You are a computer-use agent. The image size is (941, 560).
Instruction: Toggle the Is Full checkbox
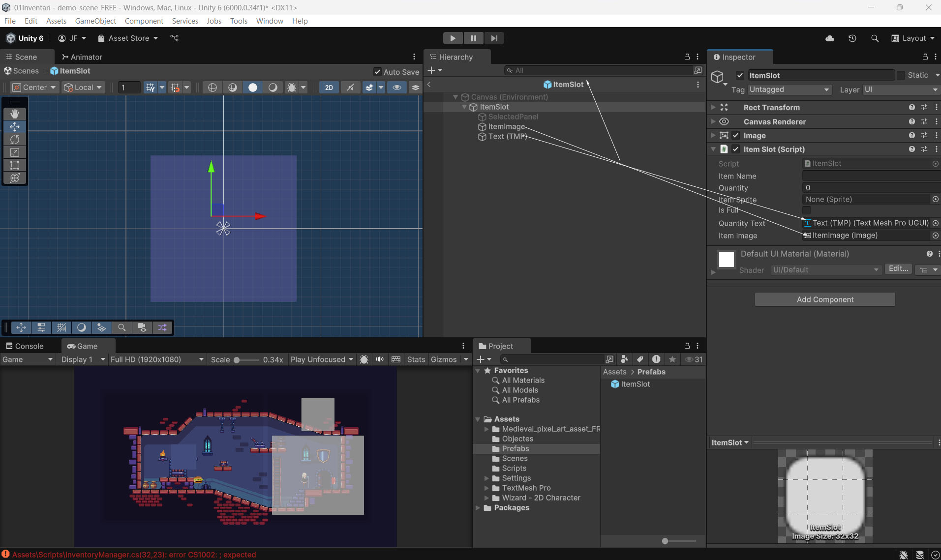(807, 210)
